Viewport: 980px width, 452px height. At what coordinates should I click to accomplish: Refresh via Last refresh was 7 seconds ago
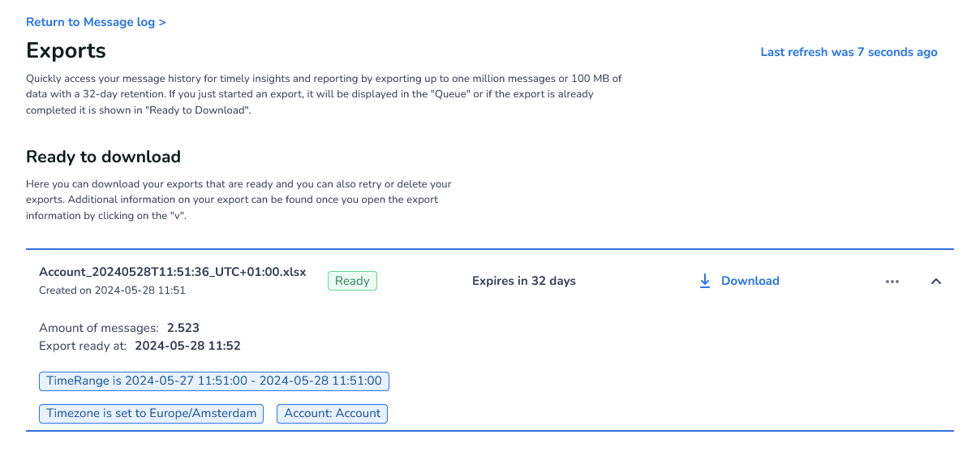[849, 52]
